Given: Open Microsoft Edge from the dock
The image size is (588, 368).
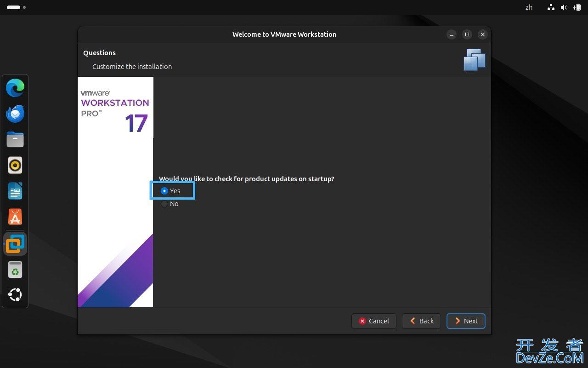Looking at the screenshot, I should click(x=15, y=88).
